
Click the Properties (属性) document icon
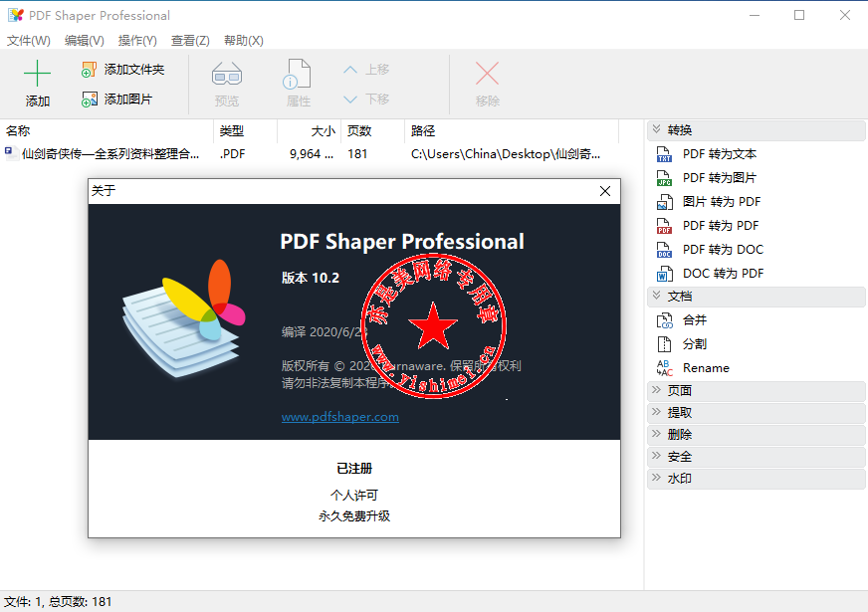click(x=298, y=75)
